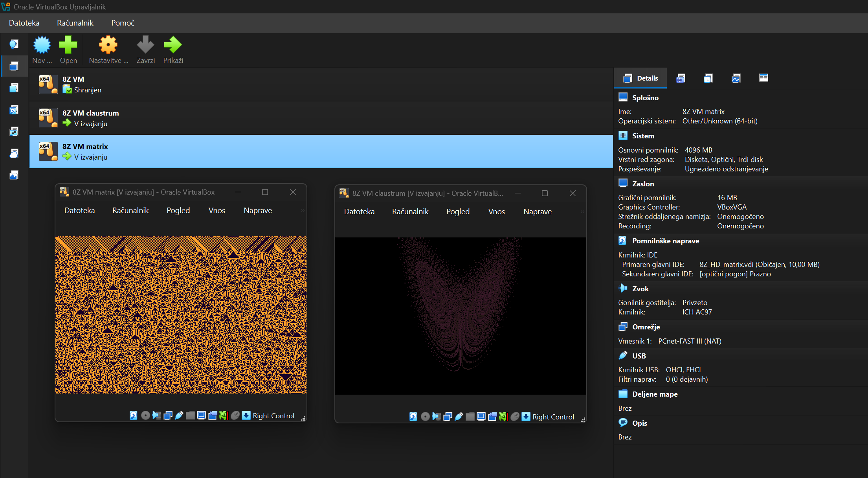Click audio indicator in matrix status bar
868x478 pixels.
[x=156, y=415]
